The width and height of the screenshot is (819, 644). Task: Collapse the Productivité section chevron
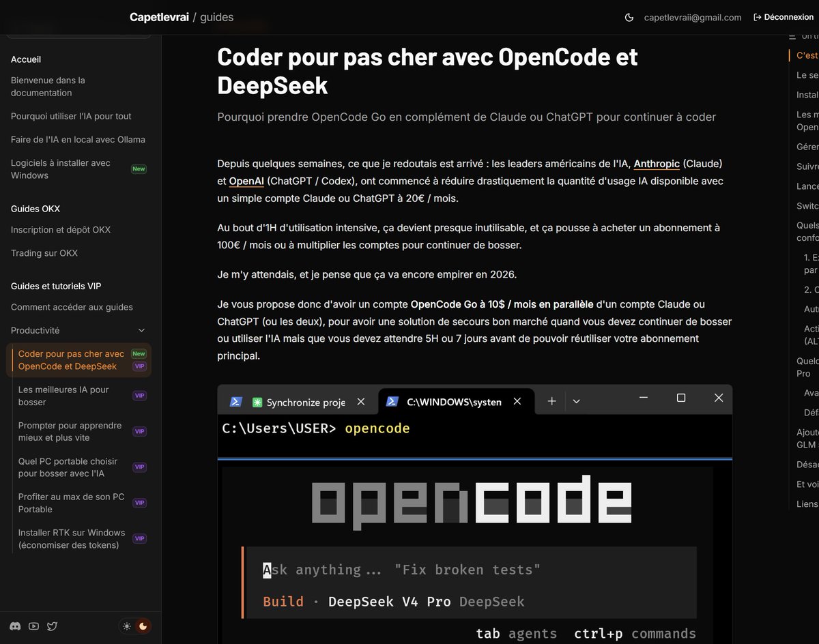(141, 330)
